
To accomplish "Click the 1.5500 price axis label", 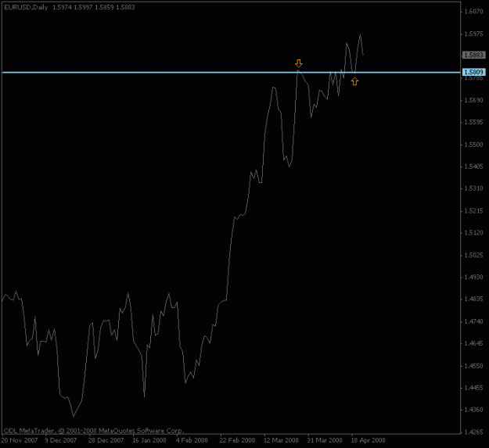I will click(473, 145).
